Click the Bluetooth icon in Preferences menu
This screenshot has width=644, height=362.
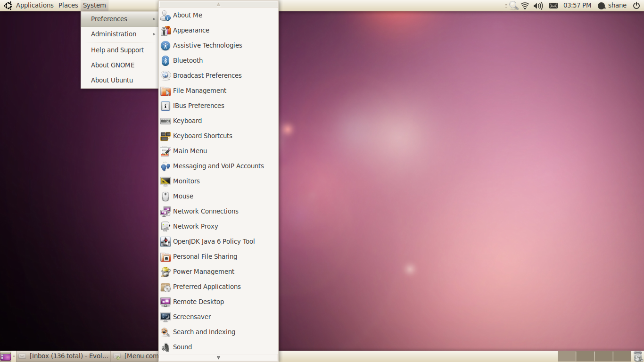pyautogui.click(x=165, y=60)
